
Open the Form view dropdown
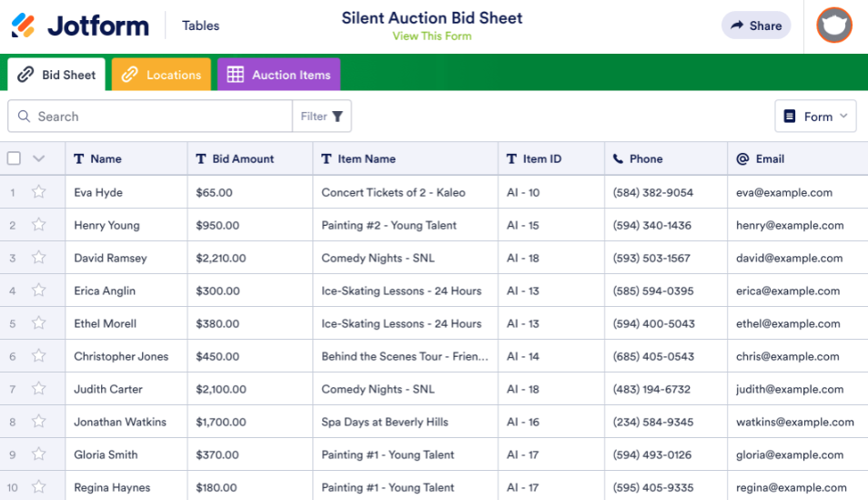tap(815, 117)
